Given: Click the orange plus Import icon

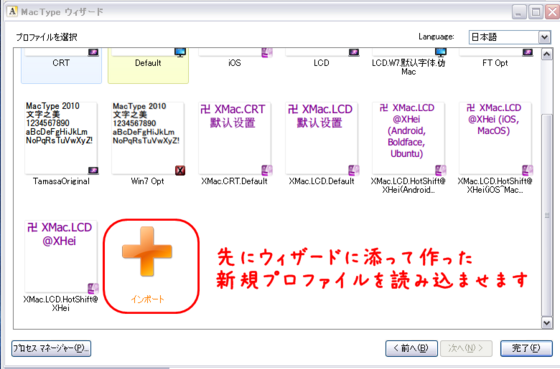Looking at the screenshot, I should [147, 251].
